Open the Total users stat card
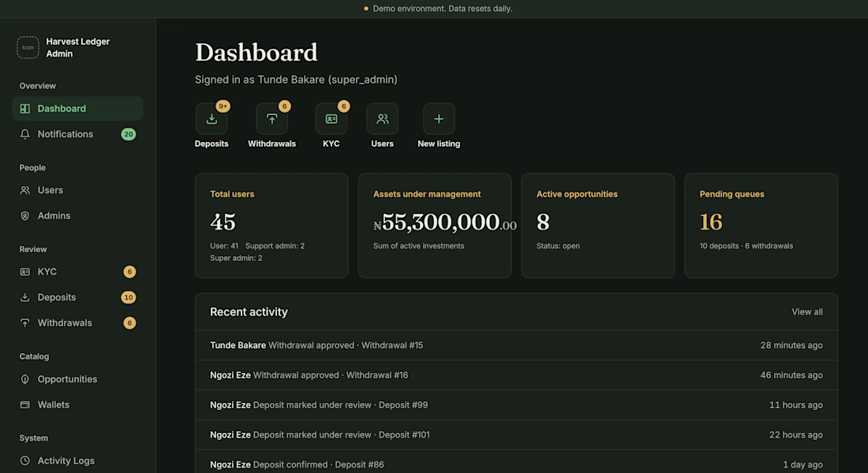868x473 pixels. 271,225
